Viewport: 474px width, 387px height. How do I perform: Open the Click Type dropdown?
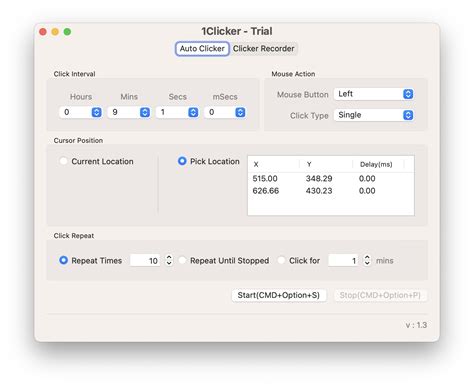pyautogui.click(x=374, y=115)
